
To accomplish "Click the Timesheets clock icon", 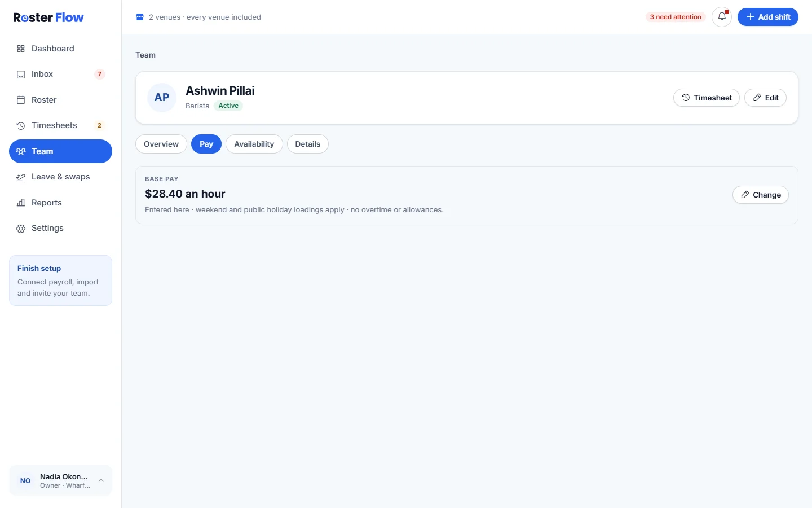I will point(21,125).
